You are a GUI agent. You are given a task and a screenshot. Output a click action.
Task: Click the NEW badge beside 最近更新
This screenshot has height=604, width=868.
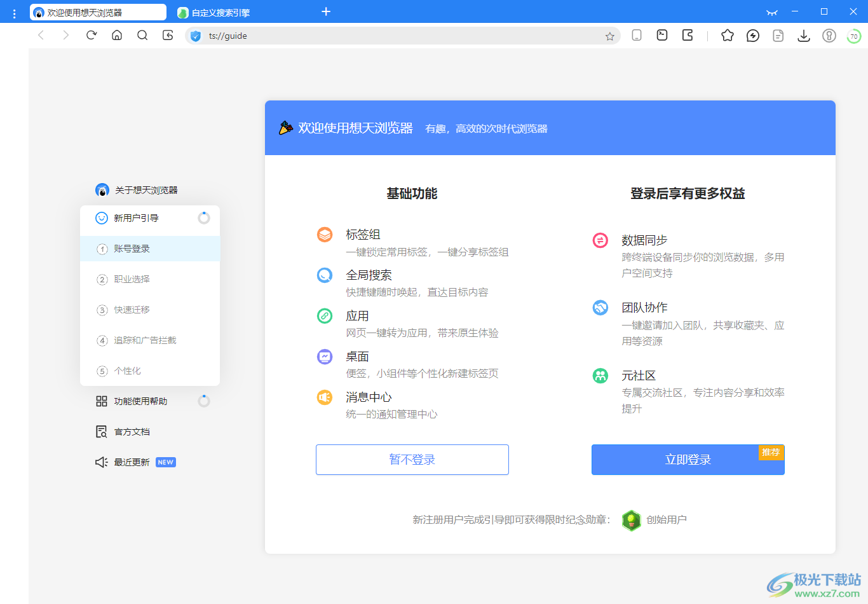click(x=166, y=462)
